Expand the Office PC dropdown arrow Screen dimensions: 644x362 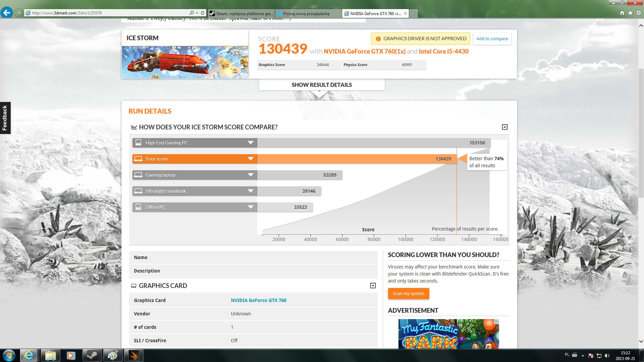[x=250, y=207]
